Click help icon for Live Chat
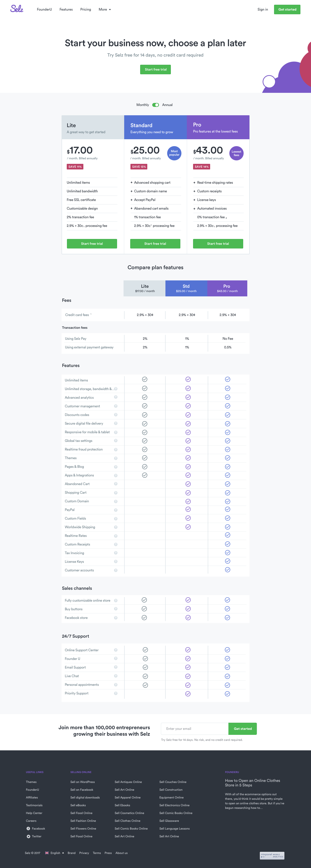Viewport: 311px width, 868px height. pos(116,676)
